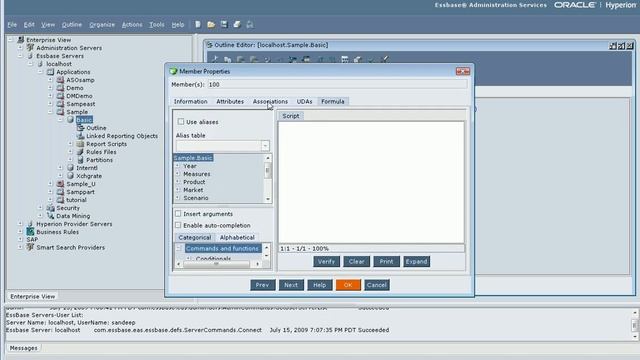The image size is (640, 360).
Task: Switch to the UDAs tab
Action: point(304,101)
